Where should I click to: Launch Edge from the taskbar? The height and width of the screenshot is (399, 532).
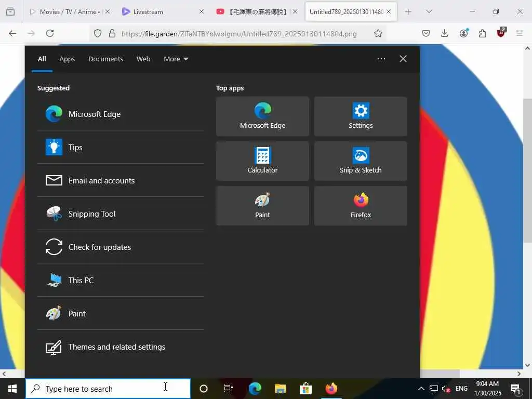[255, 389]
